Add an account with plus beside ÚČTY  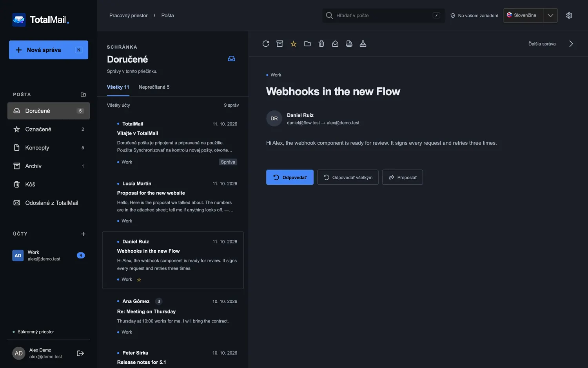(83, 234)
